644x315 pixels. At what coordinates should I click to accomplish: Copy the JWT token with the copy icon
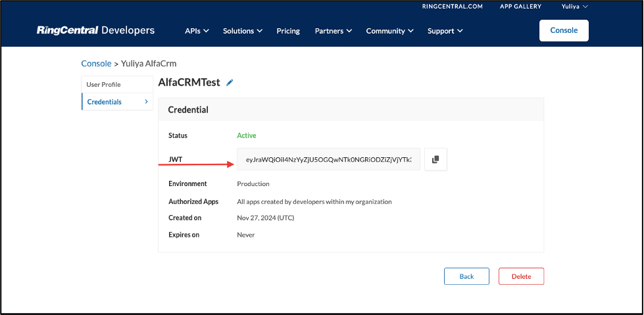[435, 159]
